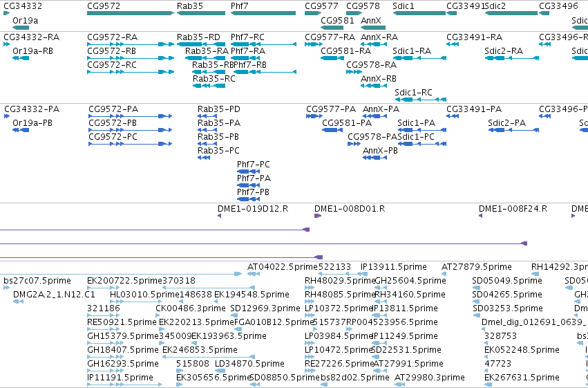Click the CG9578-PA protein label

coord(372,137)
